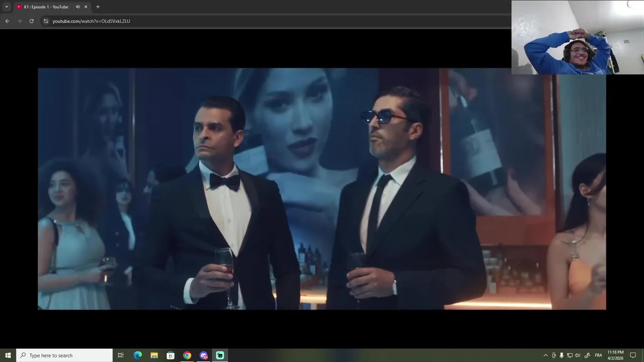Viewport: 644px width, 362px height.
Task: Mute the tab's audio speaker icon
Action: 77,7
